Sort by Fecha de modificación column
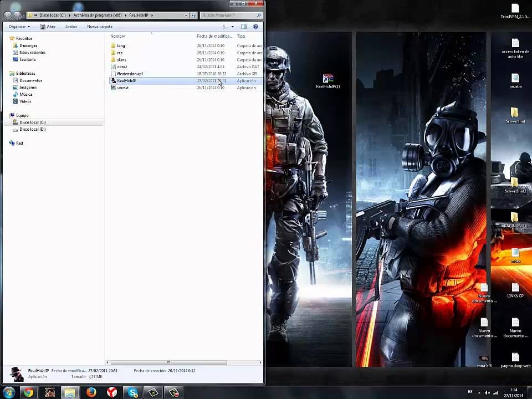532x399 pixels. click(x=214, y=36)
